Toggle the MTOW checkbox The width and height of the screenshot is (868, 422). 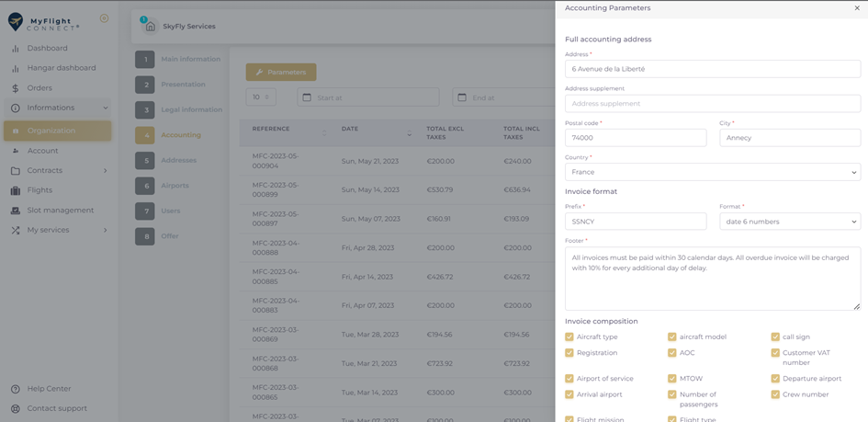coord(672,379)
